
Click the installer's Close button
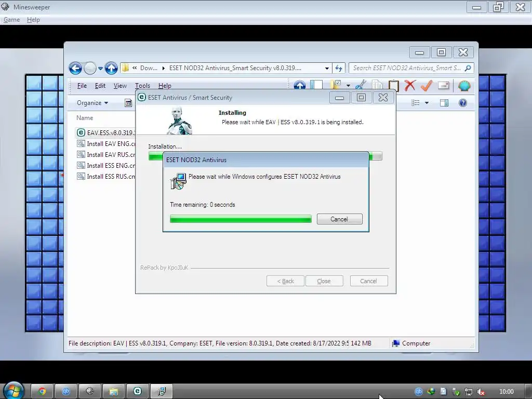point(324,281)
